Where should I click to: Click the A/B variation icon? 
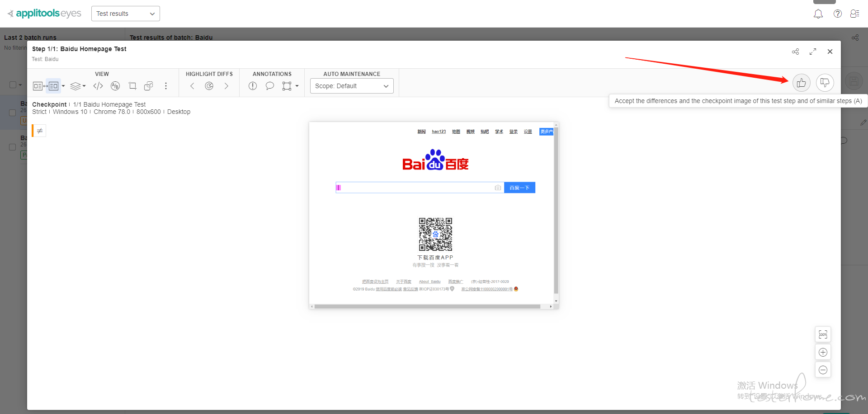coord(115,86)
